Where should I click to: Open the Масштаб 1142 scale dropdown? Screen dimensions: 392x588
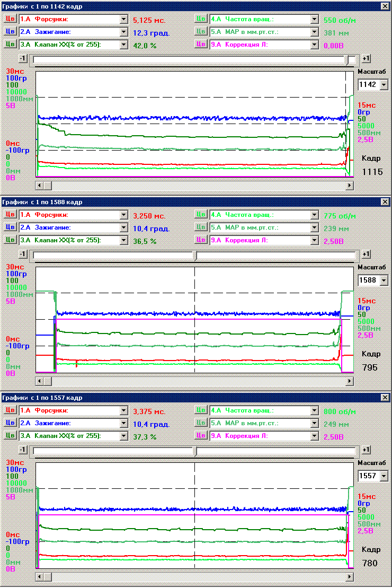[x=384, y=84]
